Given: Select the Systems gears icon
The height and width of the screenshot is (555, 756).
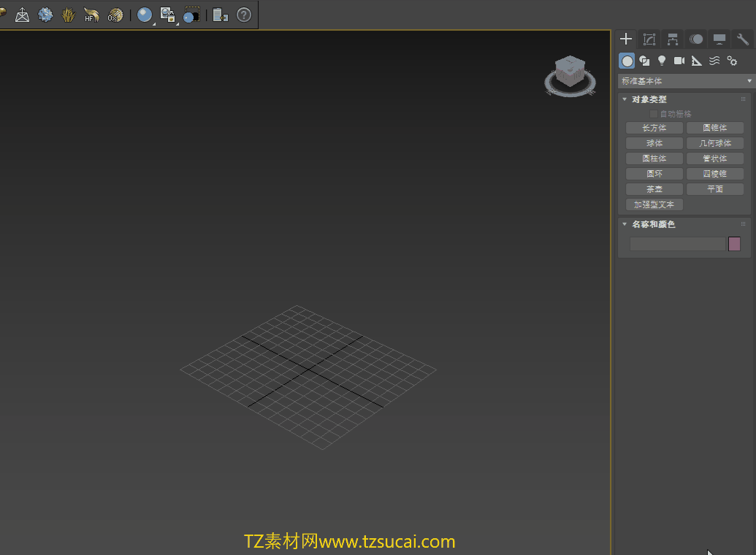Looking at the screenshot, I should (x=732, y=61).
